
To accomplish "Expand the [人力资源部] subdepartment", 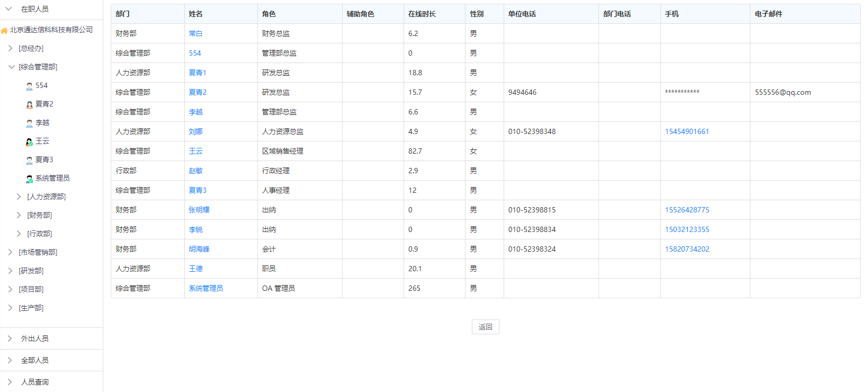I will click(x=19, y=197).
